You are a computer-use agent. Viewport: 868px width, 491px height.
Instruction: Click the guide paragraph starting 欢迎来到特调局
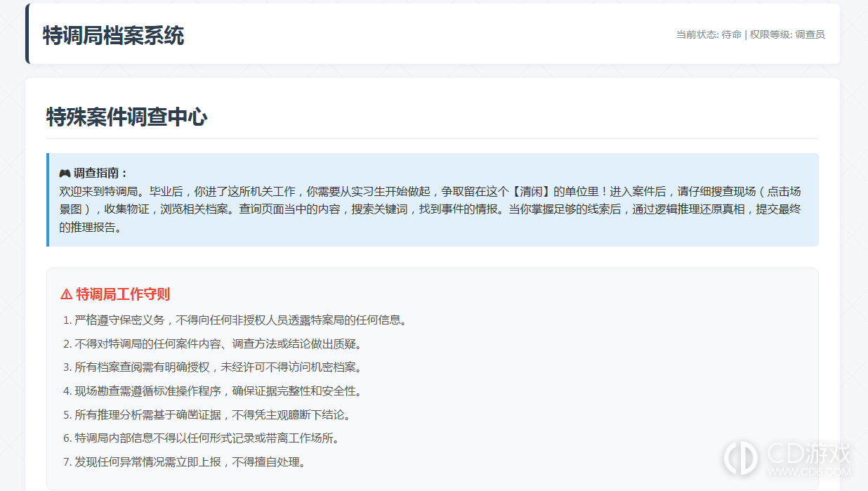430,209
